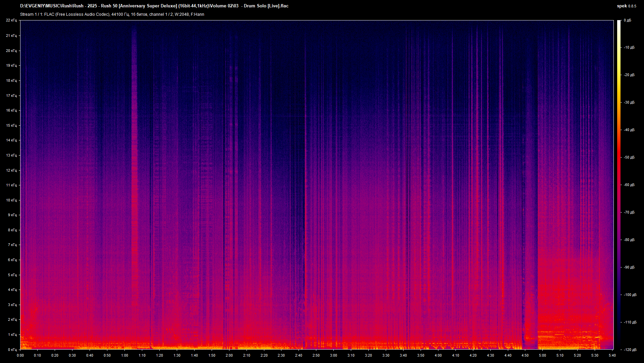Click the 2:40 time axis marker
Image resolution: width=644 pixels, height=363 pixels.
point(299,355)
